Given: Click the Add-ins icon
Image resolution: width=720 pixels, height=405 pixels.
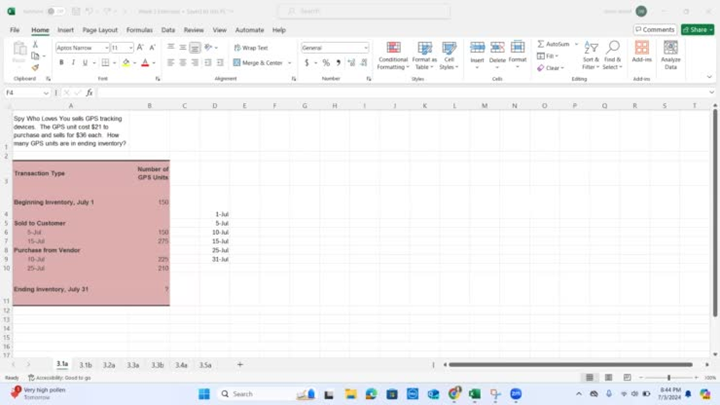Looking at the screenshot, I should pos(641,54).
